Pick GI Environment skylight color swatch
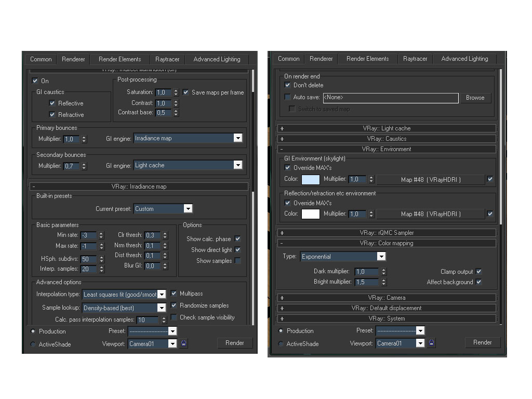 [311, 179]
